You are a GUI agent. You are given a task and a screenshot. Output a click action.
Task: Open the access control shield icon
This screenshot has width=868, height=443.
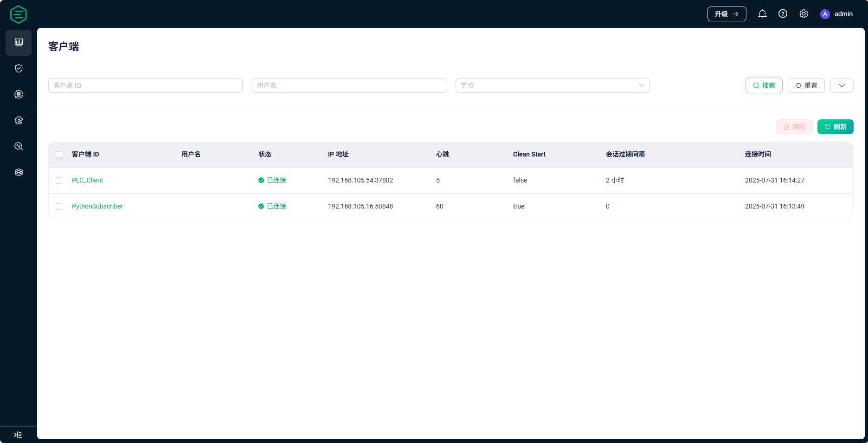coord(19,68)
